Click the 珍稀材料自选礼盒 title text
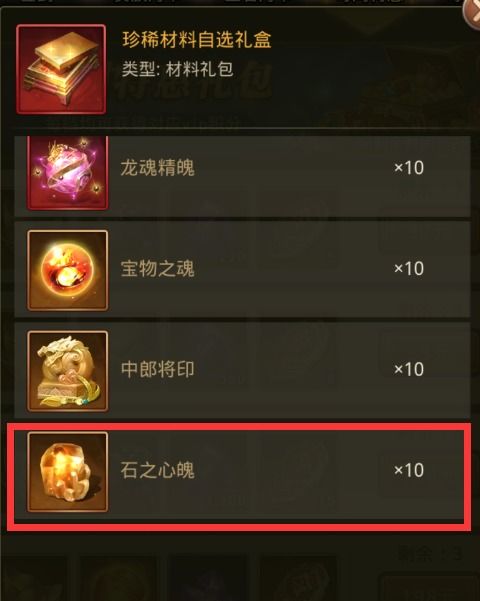 [197, 40]
